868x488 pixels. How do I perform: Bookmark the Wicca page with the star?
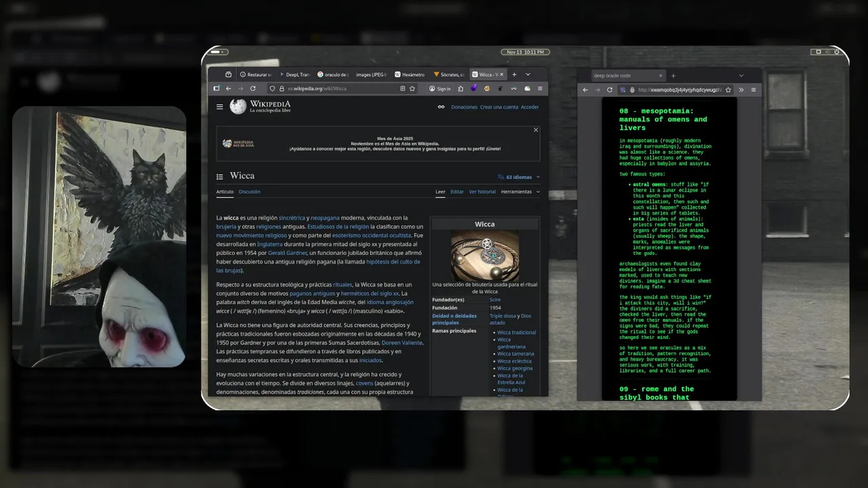pyautogui.click(x=412, y=89)
